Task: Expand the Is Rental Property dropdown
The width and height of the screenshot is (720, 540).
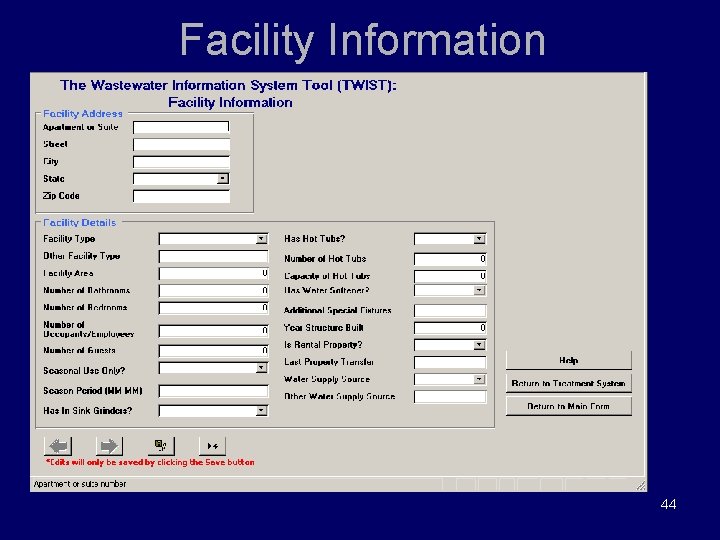Action: (x=479, y=345)
